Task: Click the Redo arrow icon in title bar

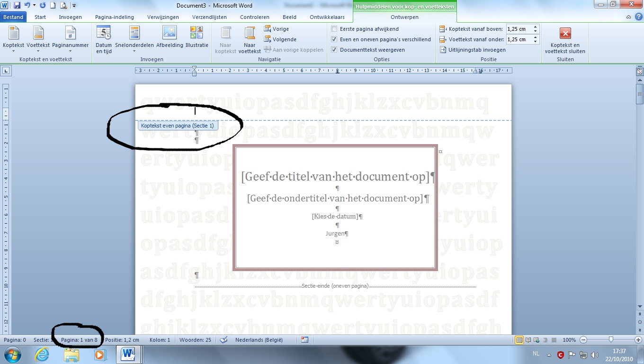Action: pyautogui.click(x=43, y=5)
